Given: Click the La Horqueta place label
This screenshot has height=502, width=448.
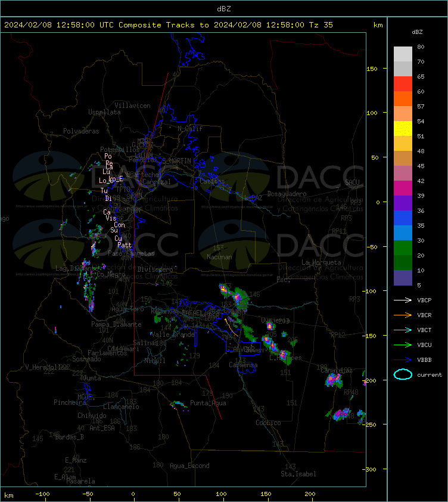Looking at the screenshot, I should [321, 262].
